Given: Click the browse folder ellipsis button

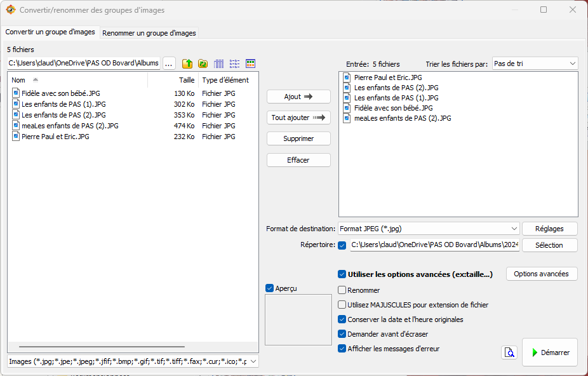Looking at the screenshot, I should (169, 64).
